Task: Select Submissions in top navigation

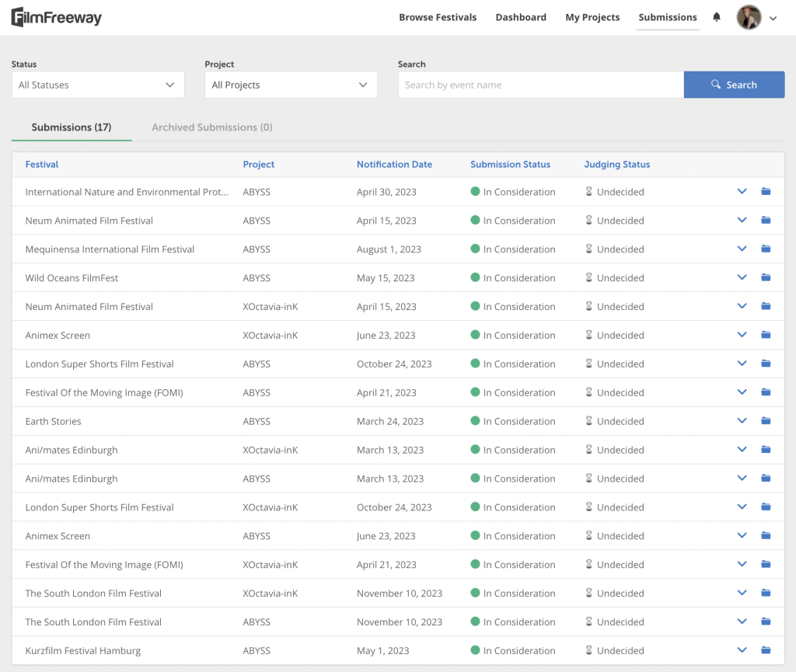Action: (x=668, y=17)
